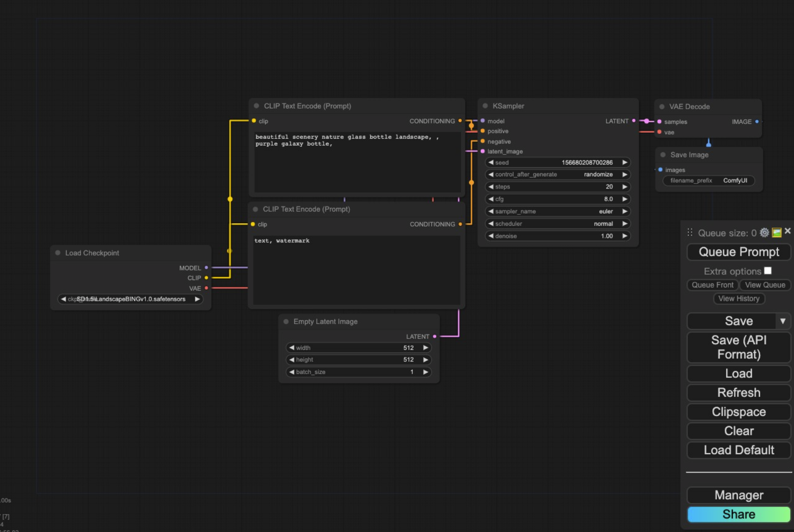Click Save (API Format)
The height and width of the screenshot is (532, 794).
tap(739, 347)
